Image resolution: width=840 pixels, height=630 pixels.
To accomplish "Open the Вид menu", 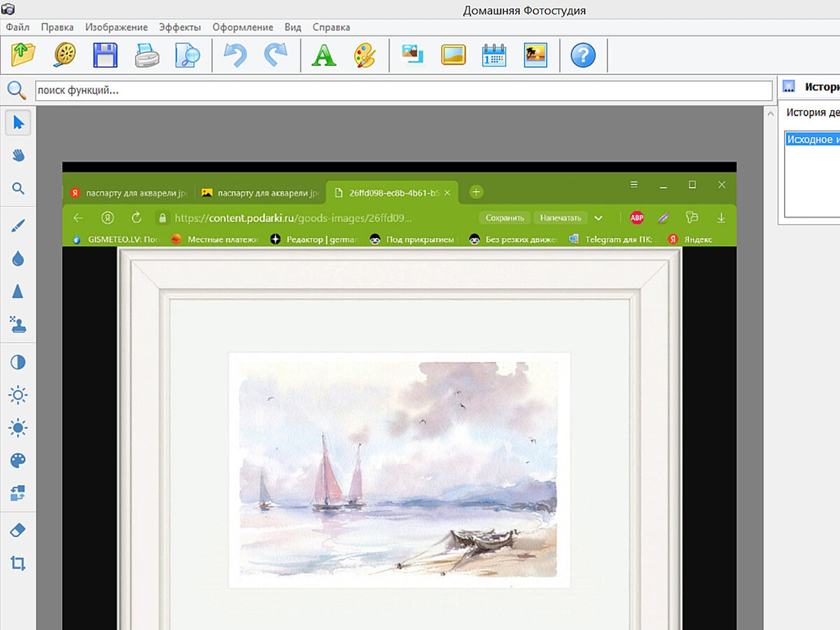I will tap(293, 27).
